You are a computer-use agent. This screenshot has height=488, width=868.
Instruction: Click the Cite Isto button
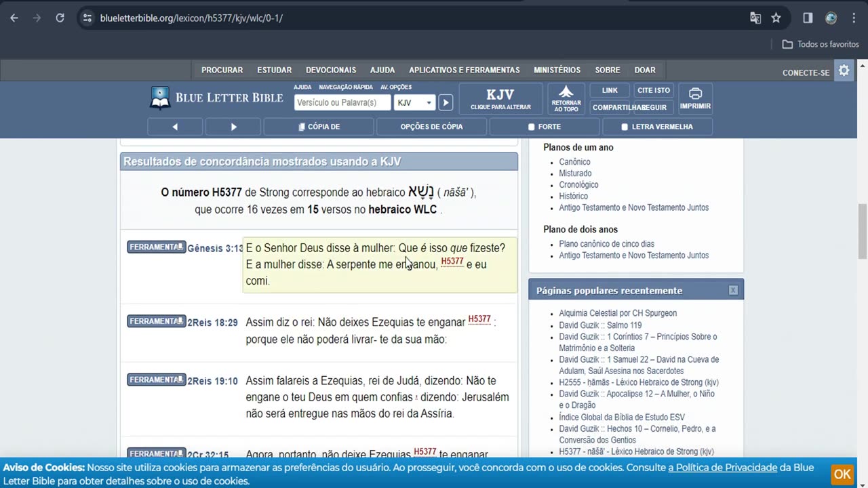click(654, 90)
